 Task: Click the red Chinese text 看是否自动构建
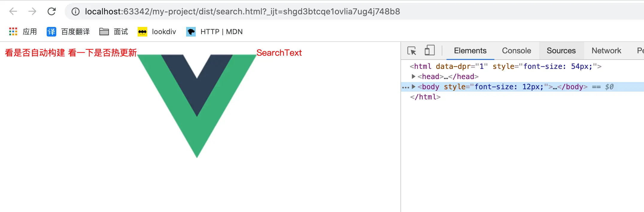[35, 53]
